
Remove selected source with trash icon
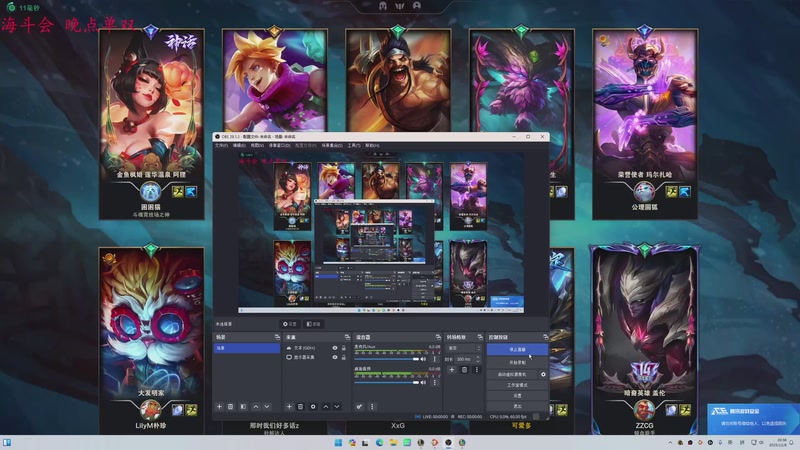(301, 406)
